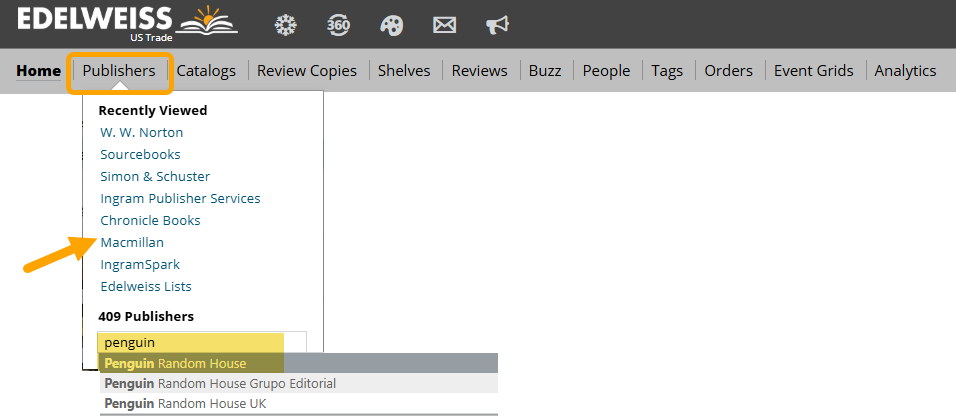The height and width of the screenshot is (416, 956).
Task: Open the Analytics tab
Action: (x=905, y=71)
